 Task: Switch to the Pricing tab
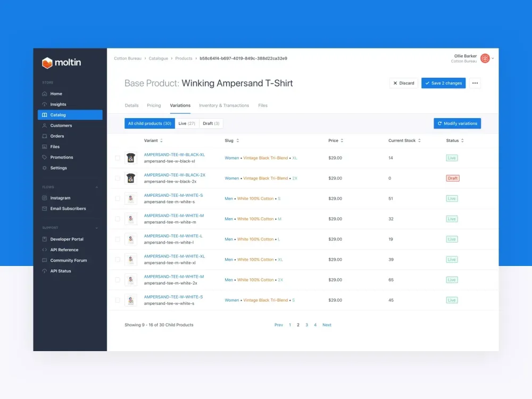tap(154, 105)
